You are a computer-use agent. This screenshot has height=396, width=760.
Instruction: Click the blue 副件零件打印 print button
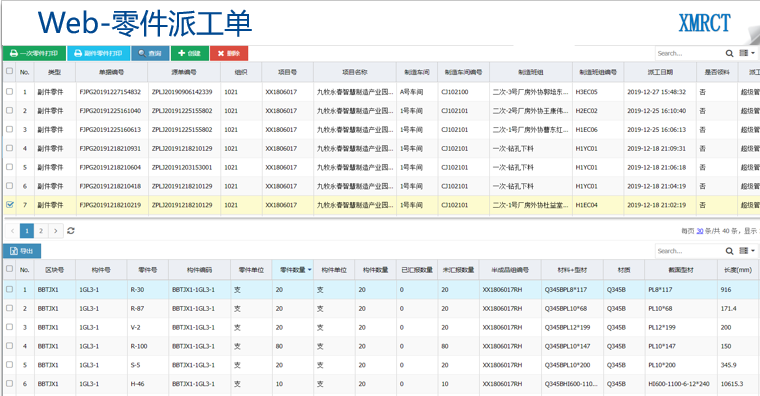(98, 53)
